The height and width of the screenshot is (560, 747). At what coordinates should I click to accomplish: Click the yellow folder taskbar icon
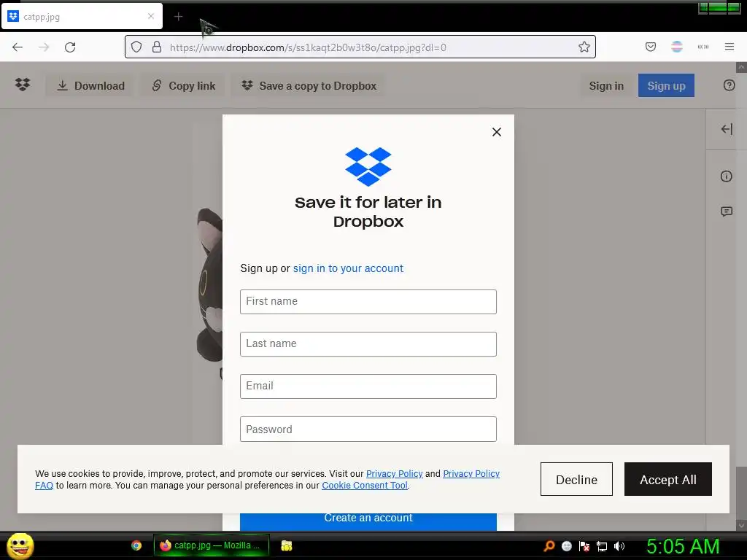pyautogui.click(x=286, y=545)
